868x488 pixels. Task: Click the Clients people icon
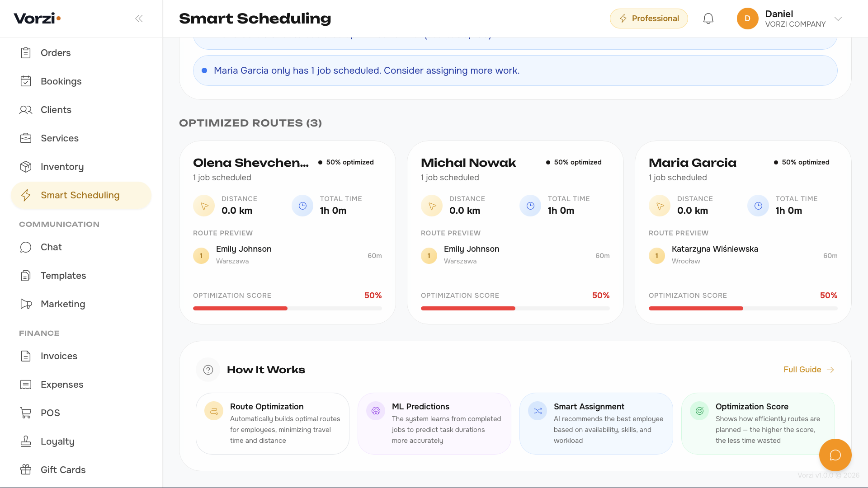point(26,110)
